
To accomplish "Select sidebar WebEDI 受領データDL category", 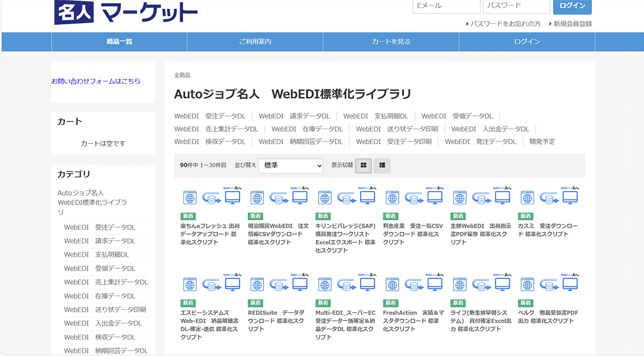I will coord(100,268).
